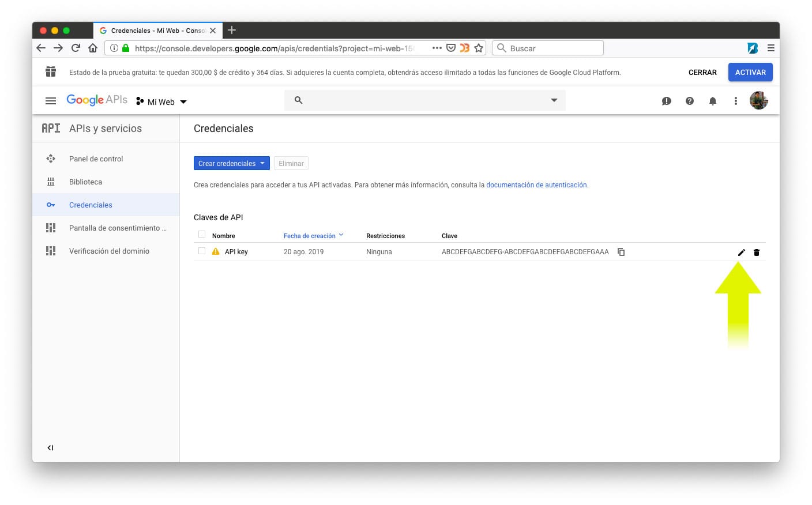Open Panel de control in sidebar
The width and height of the screenshot is (812, 505).
click(106, 159)
